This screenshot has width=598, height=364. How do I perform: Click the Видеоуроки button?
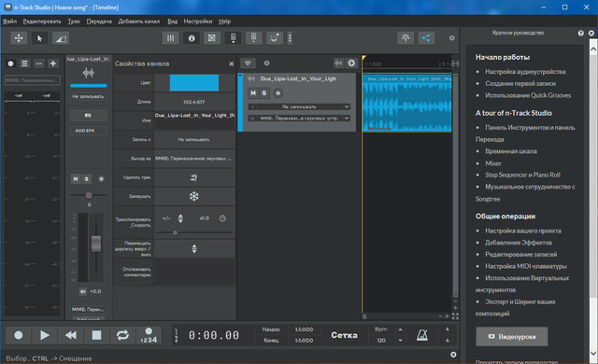[x=512, y=337]
